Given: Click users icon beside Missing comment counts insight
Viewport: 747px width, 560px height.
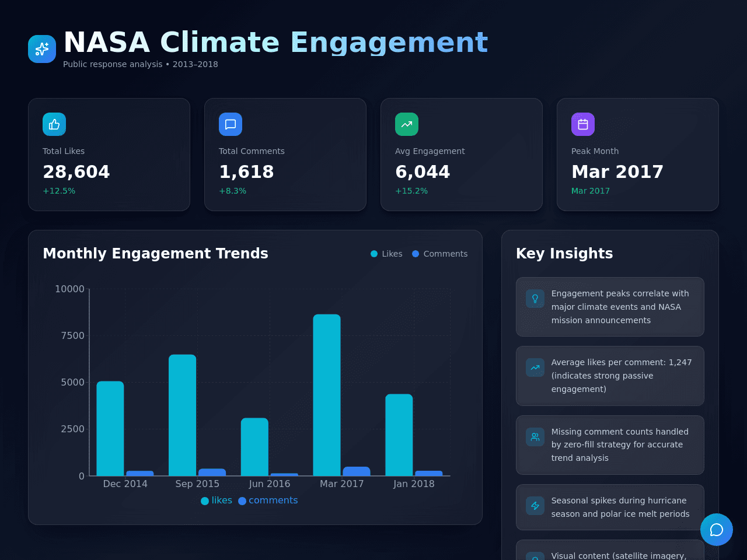Looking at the screenshot, I should pyautogui.click(x=535, y=437).
